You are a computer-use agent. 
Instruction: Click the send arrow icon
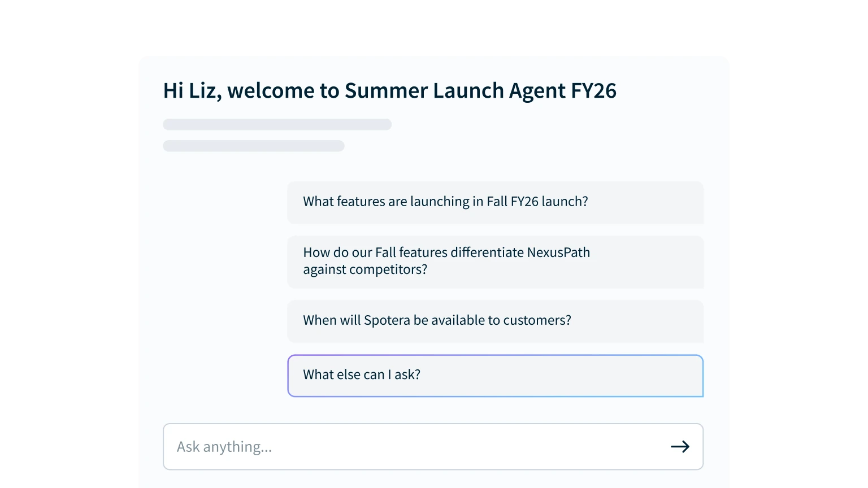pos(680,447)
